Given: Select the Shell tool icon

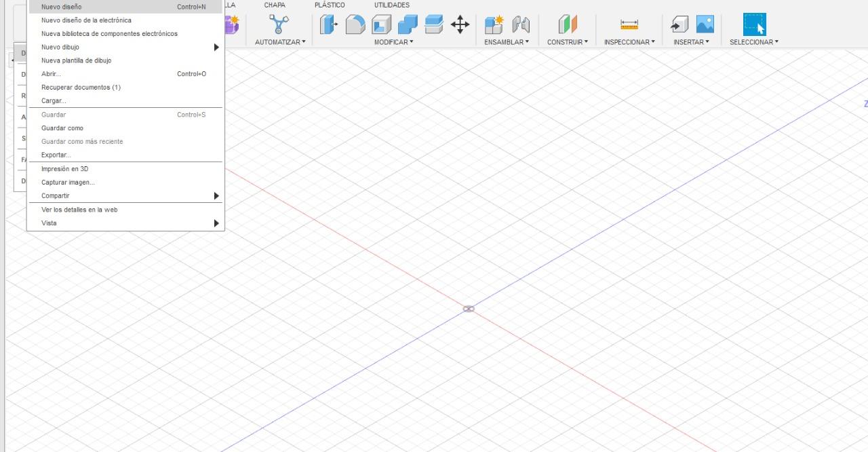Looking at the screenshot, I should tap(382, 25).
